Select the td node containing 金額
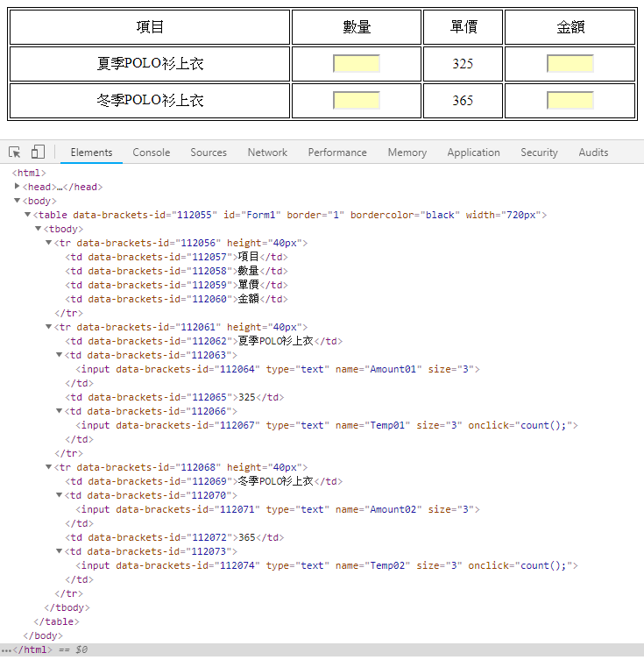This screenshot has height=667, width=644. 176,299
